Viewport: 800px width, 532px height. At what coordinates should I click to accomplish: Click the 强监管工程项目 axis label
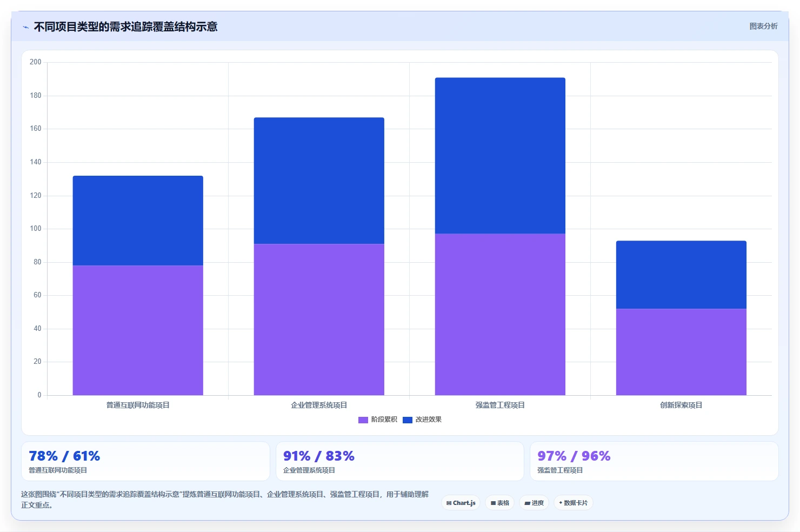tap(500, 405)
